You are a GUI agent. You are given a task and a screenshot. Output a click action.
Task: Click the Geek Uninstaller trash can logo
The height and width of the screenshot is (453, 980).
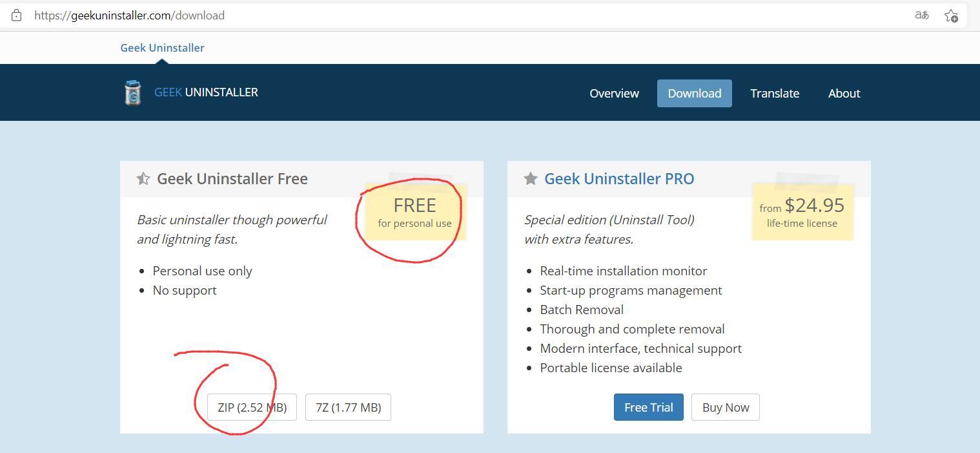(133, 92)
